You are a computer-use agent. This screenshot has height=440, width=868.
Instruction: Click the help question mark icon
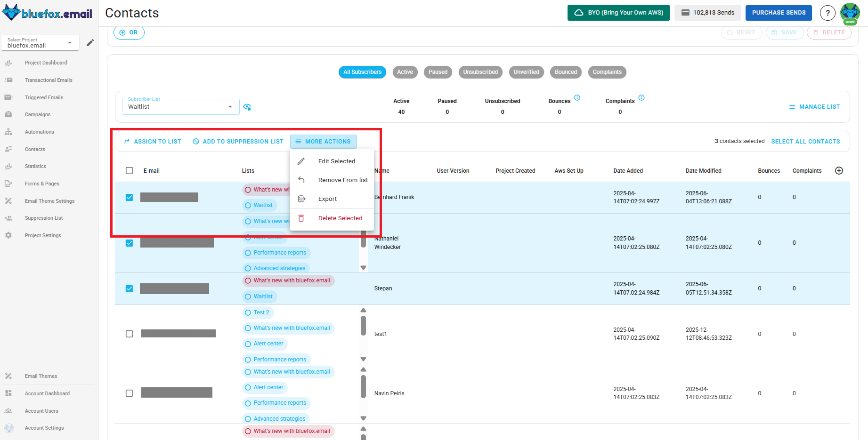pyautogui.click(x=827, y=13)
